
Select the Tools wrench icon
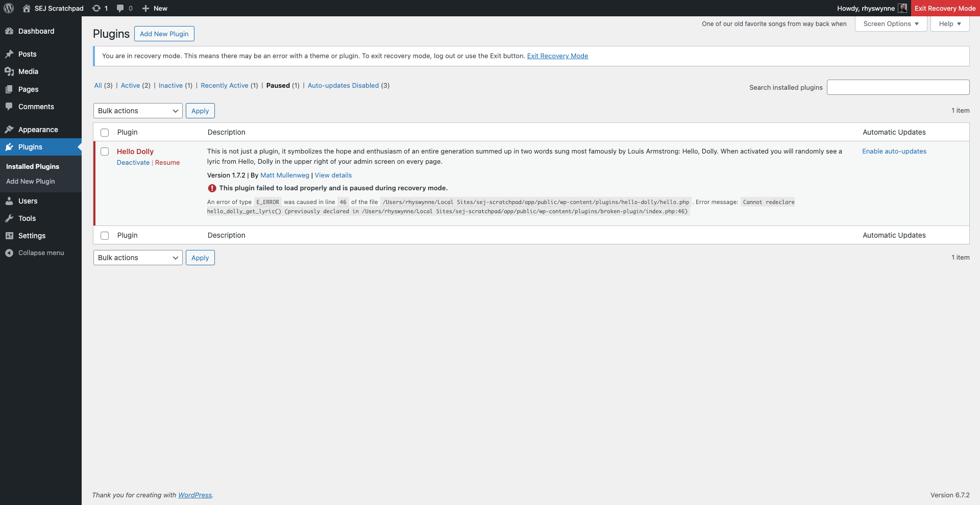(x=10, y=218)
